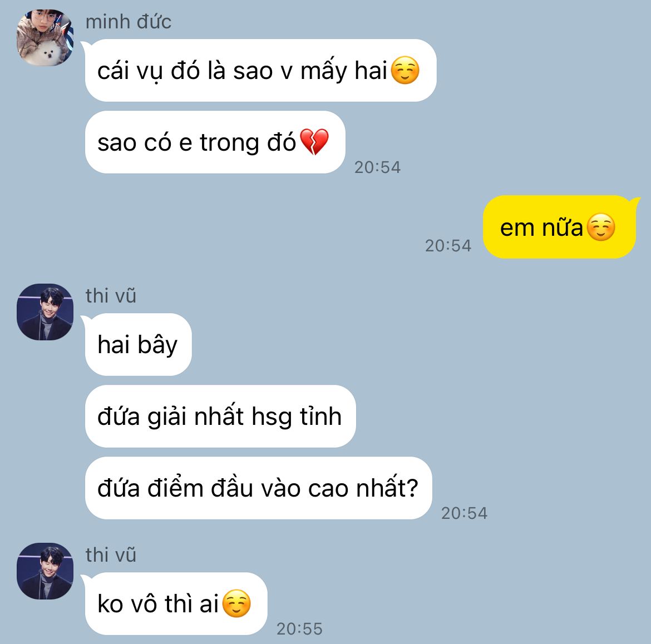Click the 20:55 timestamp
The image size is (651, 644).
299,629
